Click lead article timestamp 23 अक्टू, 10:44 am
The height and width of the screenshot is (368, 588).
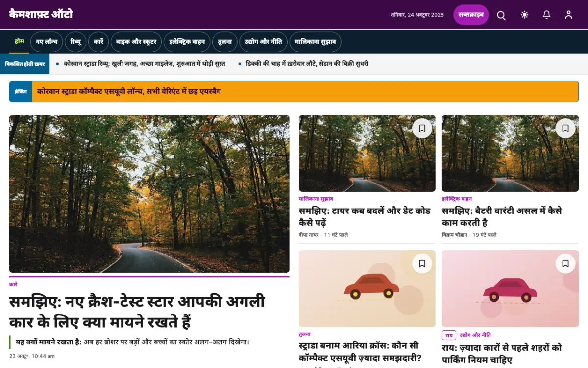(x=32, y=356)
